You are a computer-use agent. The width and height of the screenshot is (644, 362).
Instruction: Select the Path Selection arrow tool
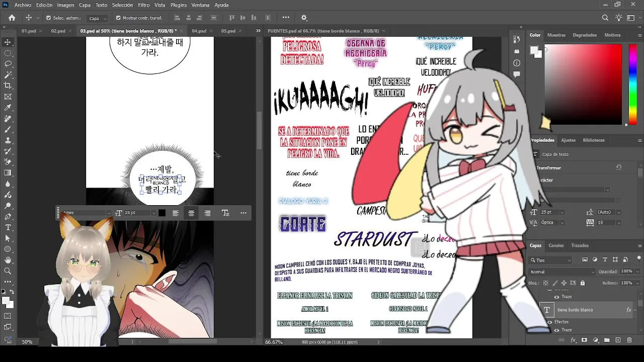coord(8,238)
